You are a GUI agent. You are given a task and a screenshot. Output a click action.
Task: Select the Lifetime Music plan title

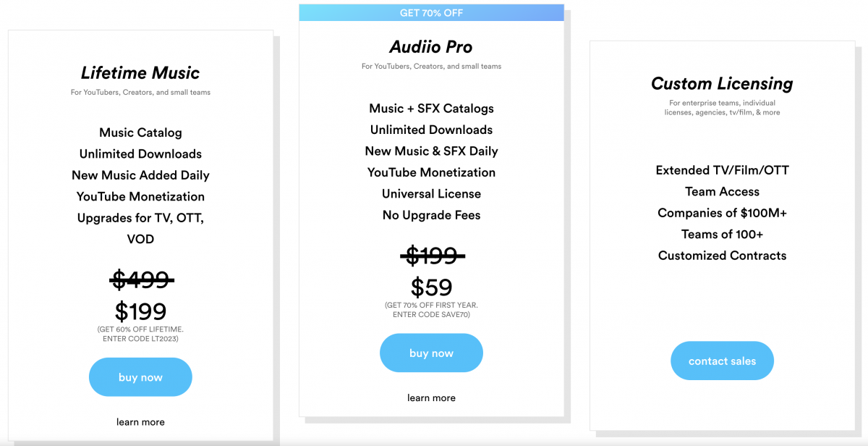140,72
